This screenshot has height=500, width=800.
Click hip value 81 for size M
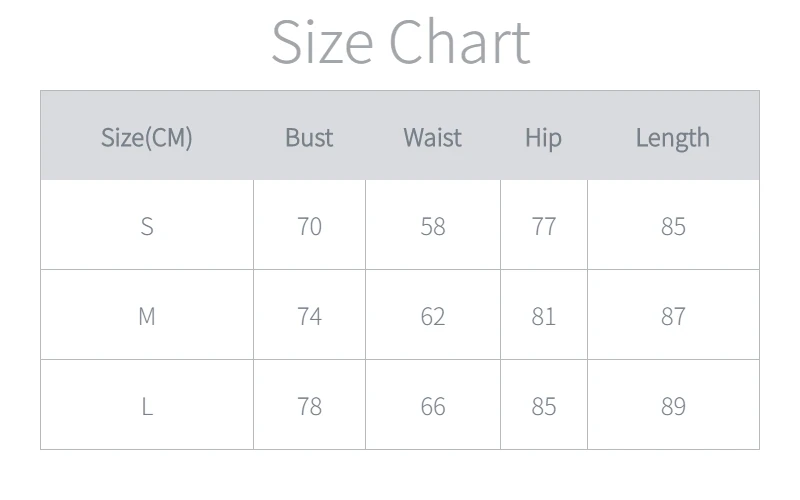tap(543, 316)
